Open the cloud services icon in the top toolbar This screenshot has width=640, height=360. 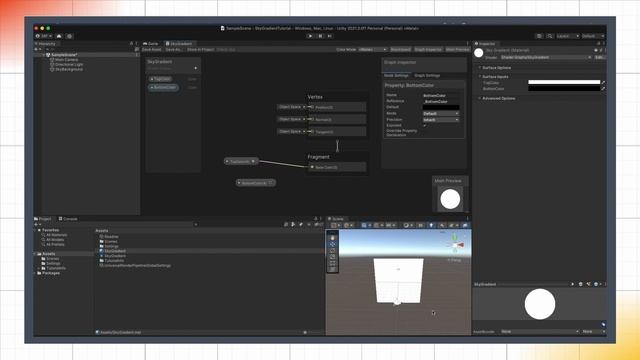pos(59,36)
